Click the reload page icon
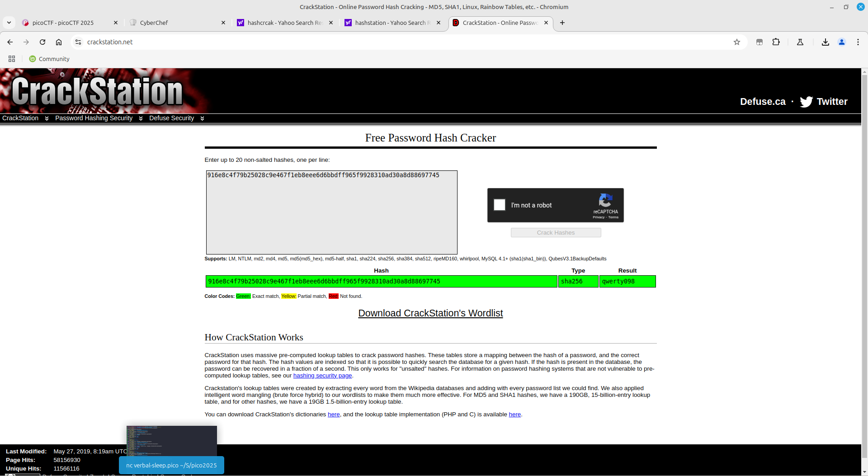The height and width of the screenshot is (476, 868). pyautogui.click(x=42, y=42)
